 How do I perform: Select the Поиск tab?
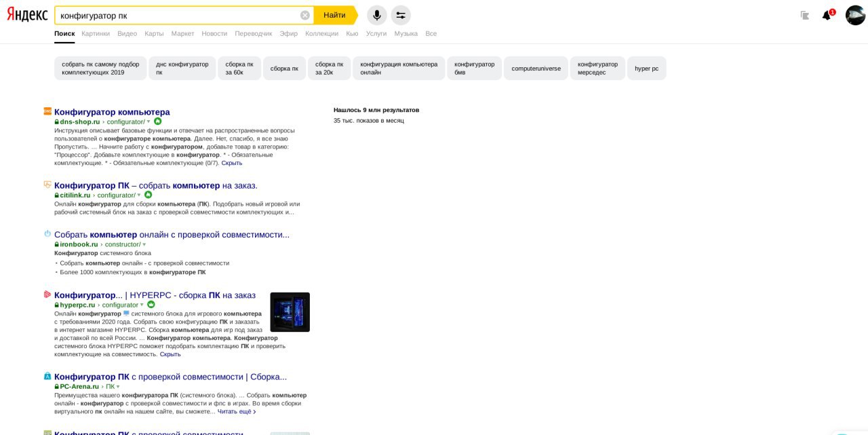[64, 33]
